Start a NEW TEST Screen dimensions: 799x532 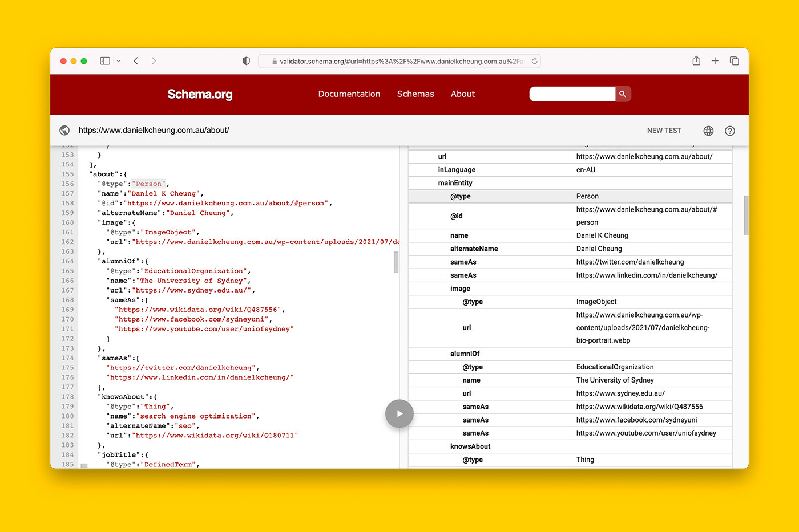[664, 131]
